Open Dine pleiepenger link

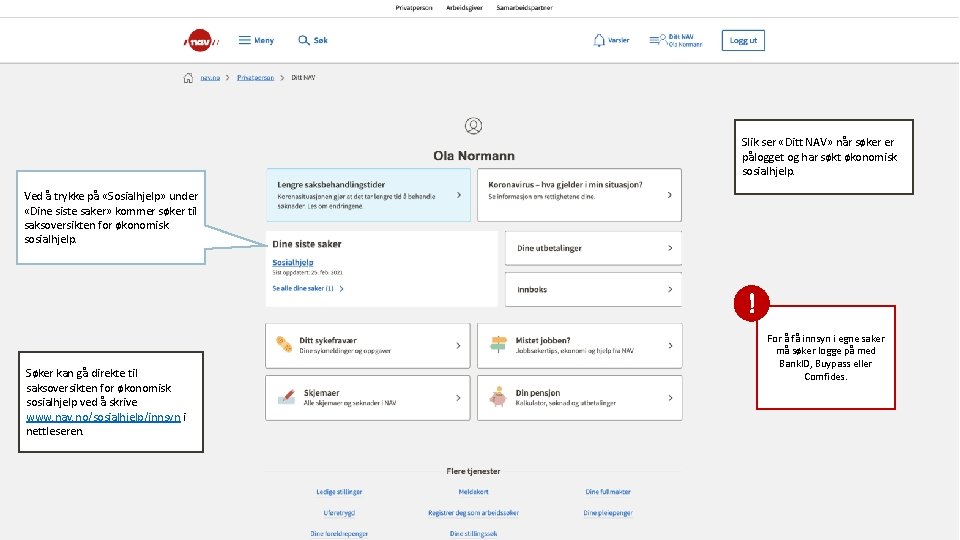click(608, 513)
